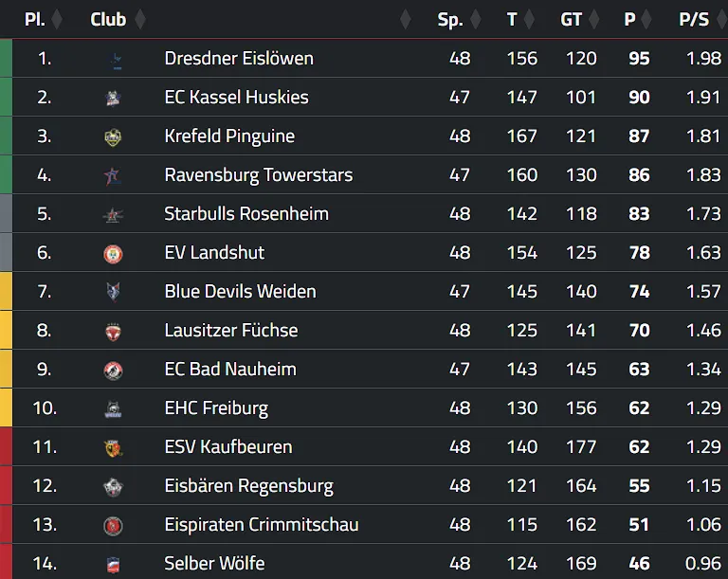
Task: Open Eisbären Regensburg team page
Action: tap(248, 486)
